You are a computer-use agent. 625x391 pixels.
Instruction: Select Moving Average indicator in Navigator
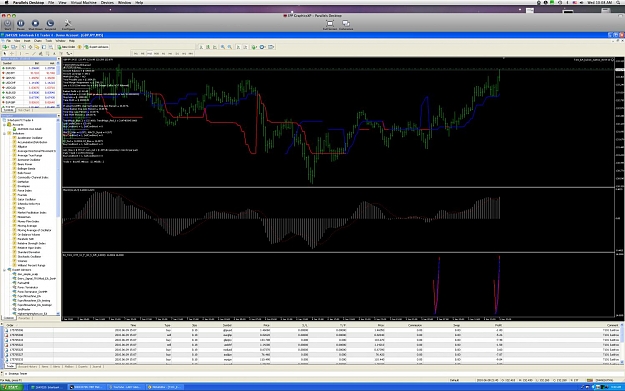click(x=27, y=226)
